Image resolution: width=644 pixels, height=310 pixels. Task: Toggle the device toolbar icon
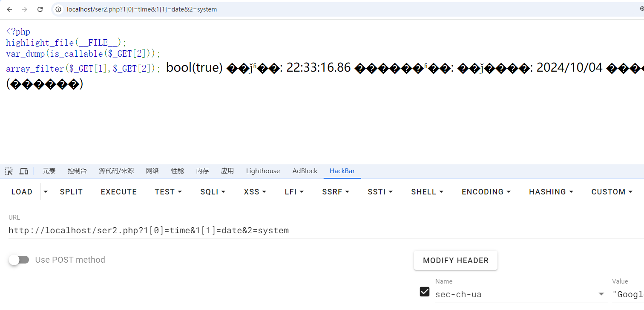point(24,171)
